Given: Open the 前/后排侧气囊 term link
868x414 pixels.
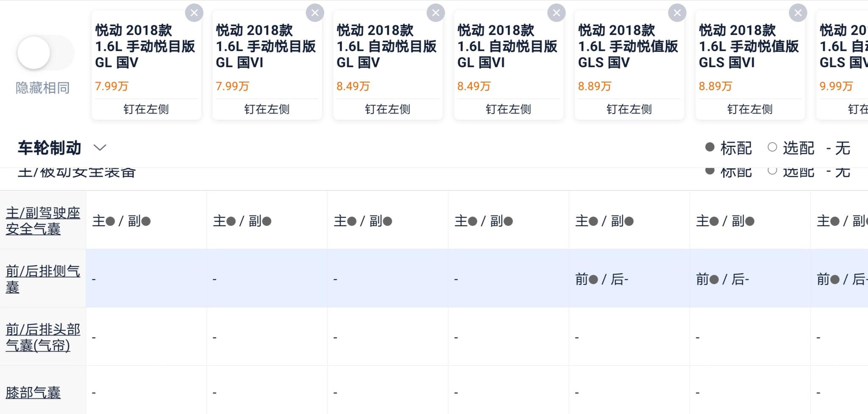Looking at the screenshot, I should [43, 279].
